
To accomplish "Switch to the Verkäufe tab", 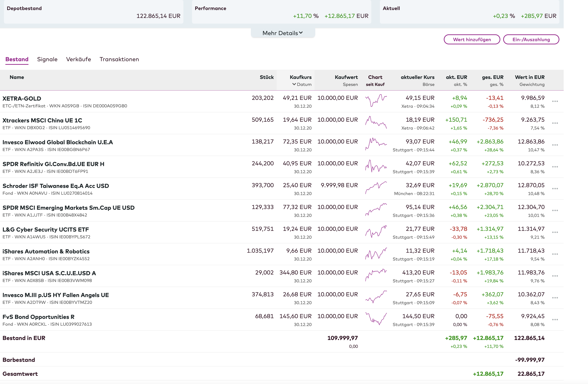I will pos(78,59).
